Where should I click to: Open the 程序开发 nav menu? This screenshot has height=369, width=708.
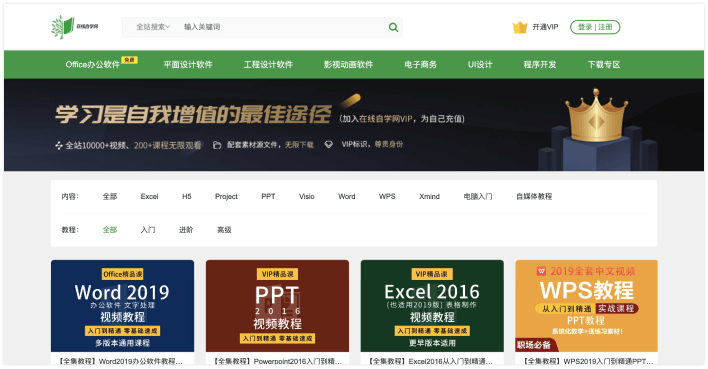[540, 65]
